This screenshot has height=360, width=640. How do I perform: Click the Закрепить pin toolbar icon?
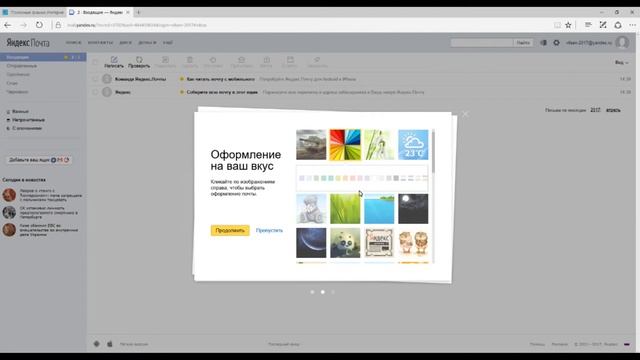click(317, 60)
